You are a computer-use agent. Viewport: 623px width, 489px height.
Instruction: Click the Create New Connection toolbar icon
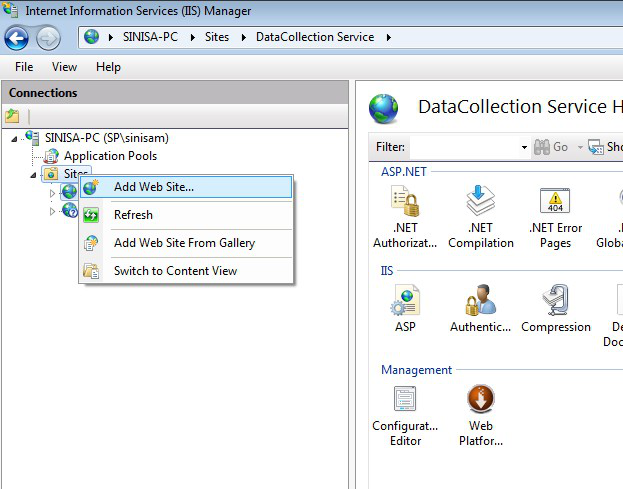12,116
